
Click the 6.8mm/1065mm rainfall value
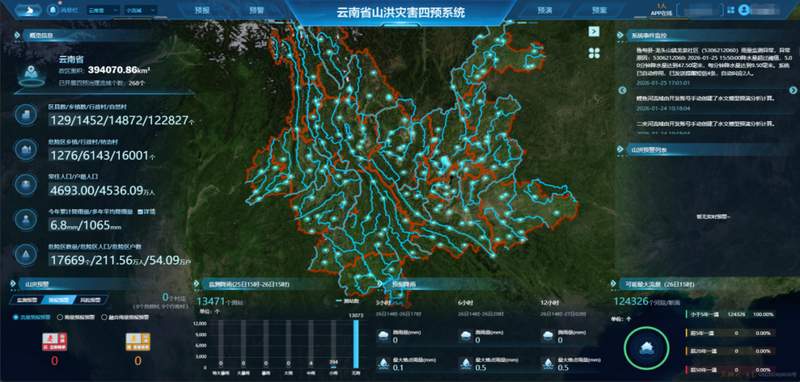(86, 225)
